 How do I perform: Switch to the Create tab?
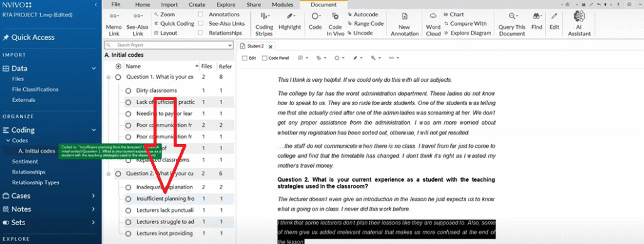pos(197,5)
